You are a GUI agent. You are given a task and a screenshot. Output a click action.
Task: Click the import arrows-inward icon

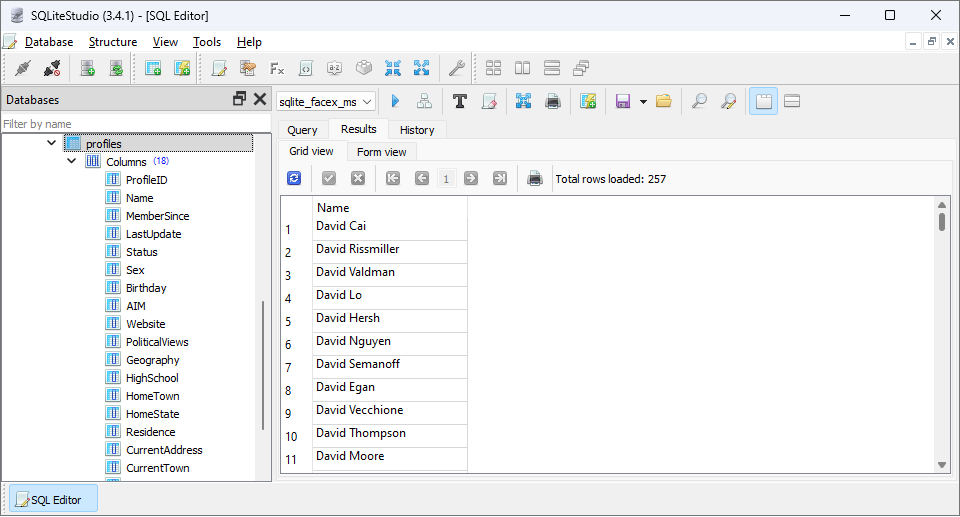point(392,68)
